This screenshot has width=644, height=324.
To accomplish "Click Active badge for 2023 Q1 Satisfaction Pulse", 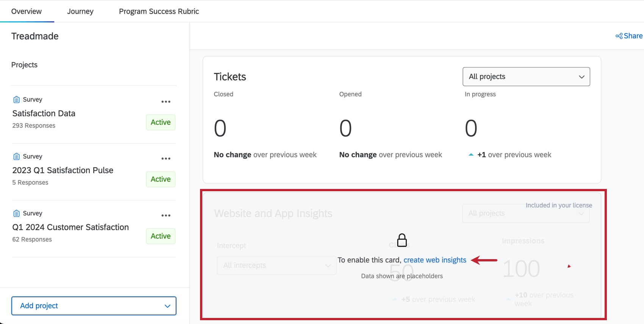I will [161, 179].
